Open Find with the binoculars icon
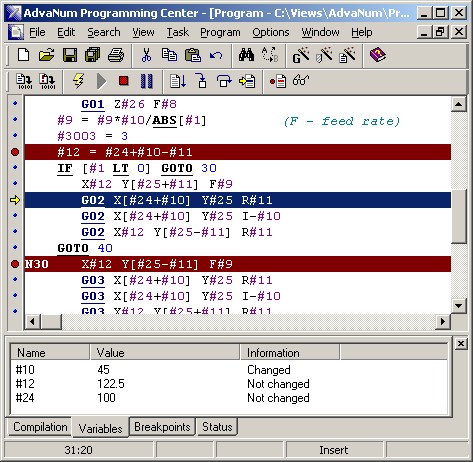 pos(246,55)
